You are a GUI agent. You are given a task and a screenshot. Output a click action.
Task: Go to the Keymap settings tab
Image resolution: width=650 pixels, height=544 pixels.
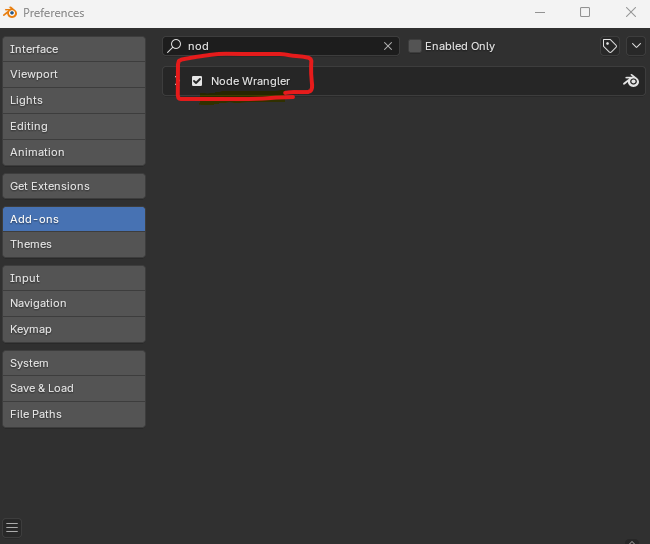pos(74,329)
